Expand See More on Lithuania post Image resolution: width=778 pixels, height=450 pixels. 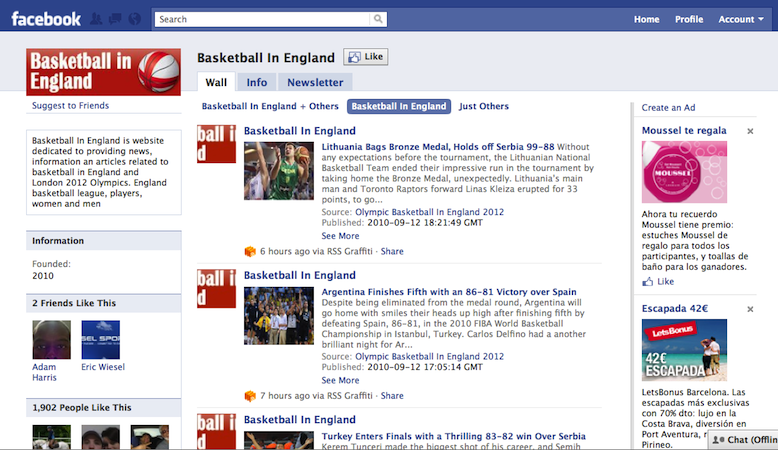coord(340,236)
